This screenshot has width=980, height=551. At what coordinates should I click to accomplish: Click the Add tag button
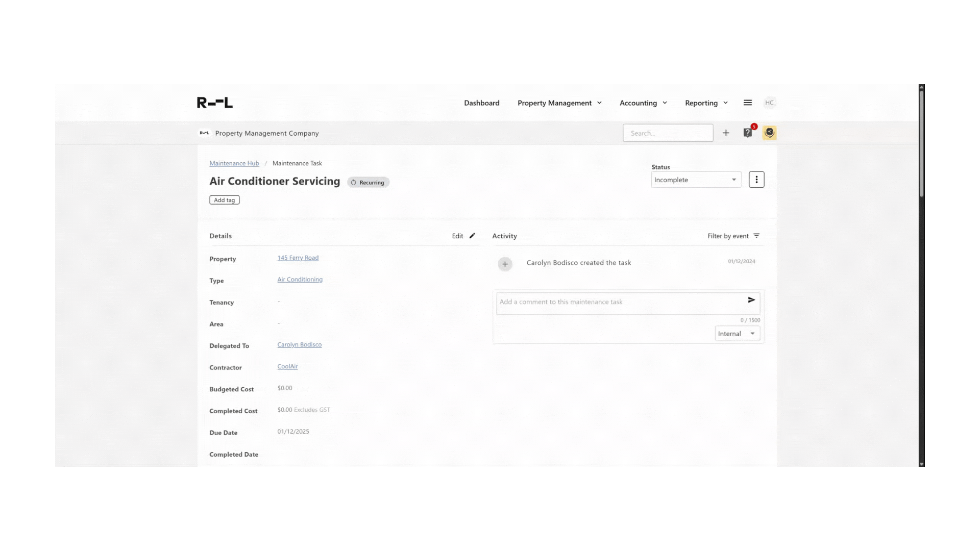pos(224,199)
